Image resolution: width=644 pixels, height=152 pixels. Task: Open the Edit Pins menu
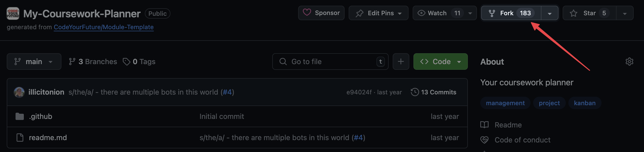click(x=378, y=13)
